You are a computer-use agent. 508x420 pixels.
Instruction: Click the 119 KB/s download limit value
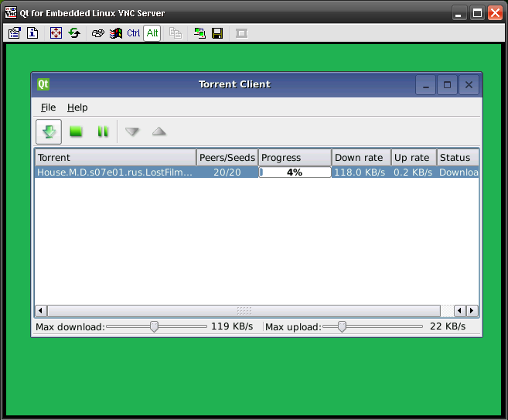pos(232,326)
